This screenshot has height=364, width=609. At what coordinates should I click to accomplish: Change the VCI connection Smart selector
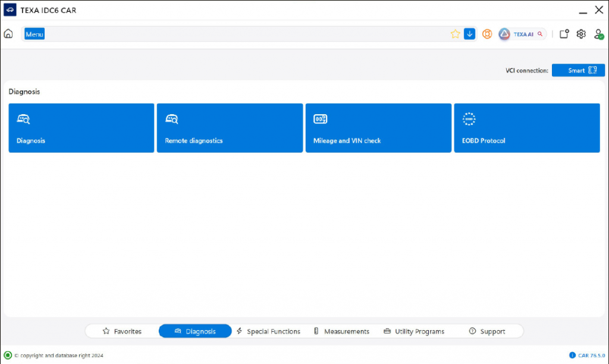point(578,70)
